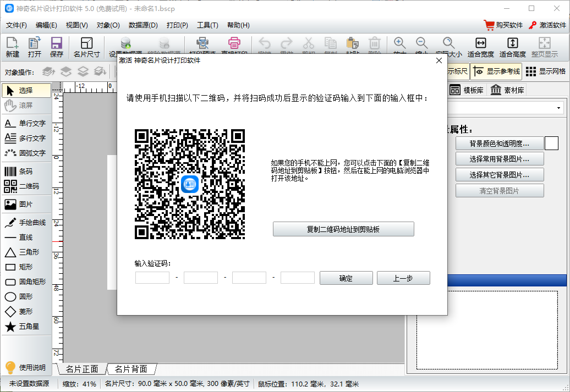Click the print preview icon
Image resolution: width=570 pixels, height=392 pixels.
click(202, 43)
